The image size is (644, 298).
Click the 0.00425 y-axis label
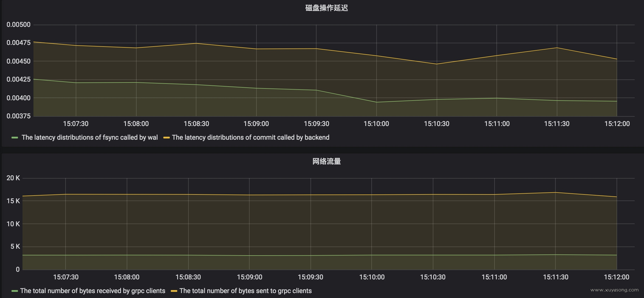pyautogui.click(x=18, y=79)
